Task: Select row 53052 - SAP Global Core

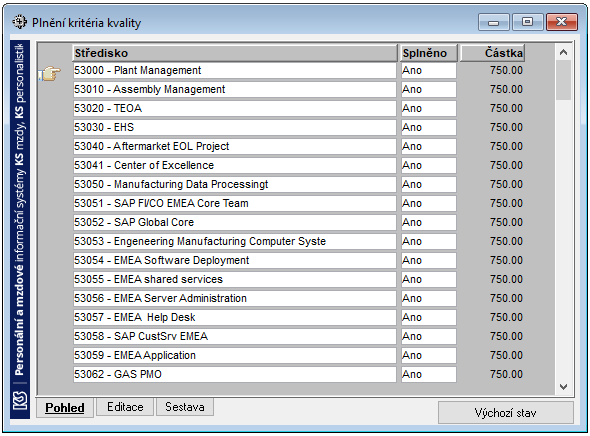Action: tap(235, 222)
